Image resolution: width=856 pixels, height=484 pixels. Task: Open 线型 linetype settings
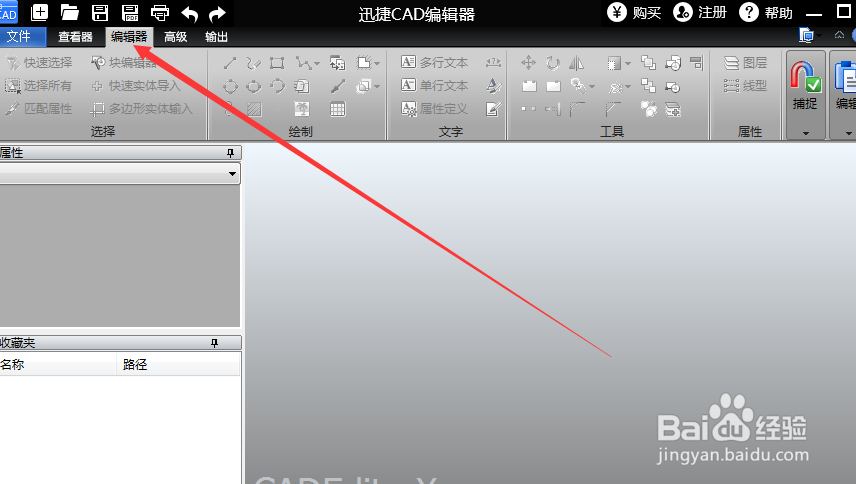tap(745, 86)
